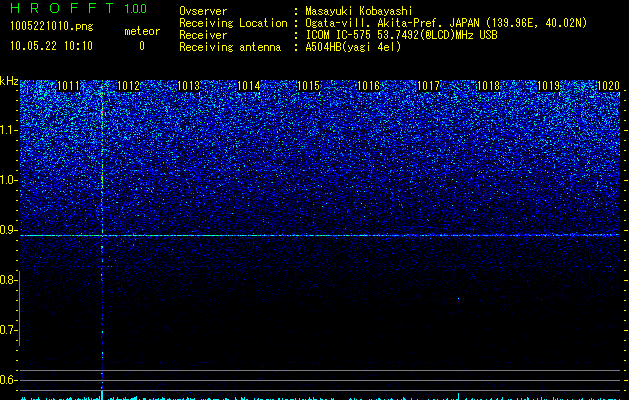The width and height of the screenshot is (629, 400).
Task: Click the 1018 time marker
Action: click(x=489, y=86)
